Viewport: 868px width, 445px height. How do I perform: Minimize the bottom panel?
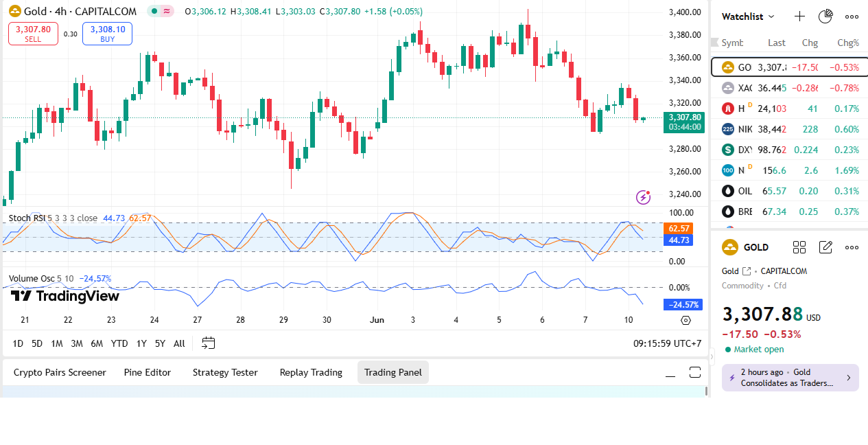(670, 373)
